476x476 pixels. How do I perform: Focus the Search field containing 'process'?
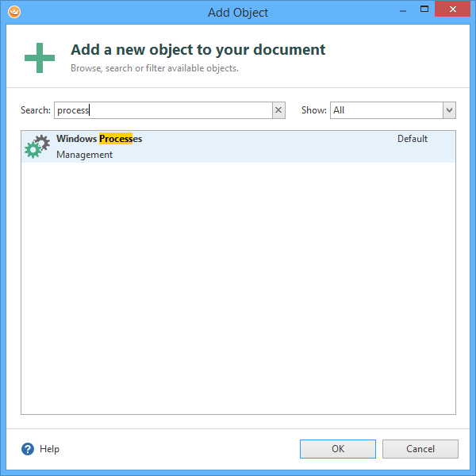(163, 110)
